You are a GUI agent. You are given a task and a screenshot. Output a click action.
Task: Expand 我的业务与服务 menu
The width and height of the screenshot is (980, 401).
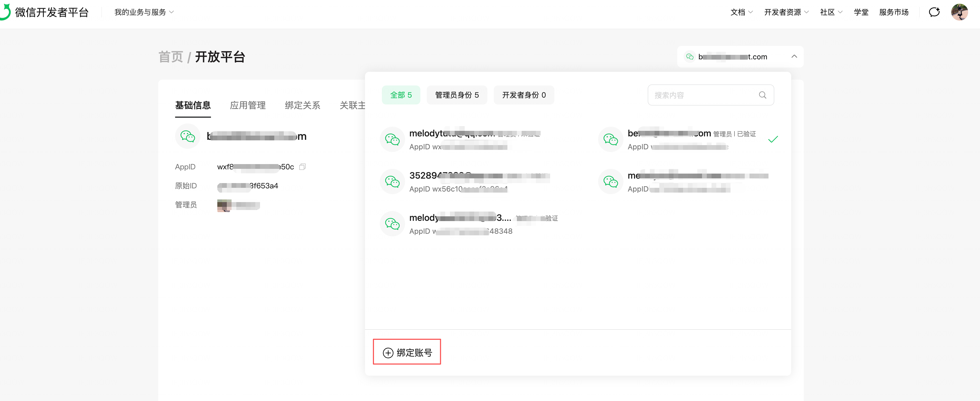(x=144, y=12)
